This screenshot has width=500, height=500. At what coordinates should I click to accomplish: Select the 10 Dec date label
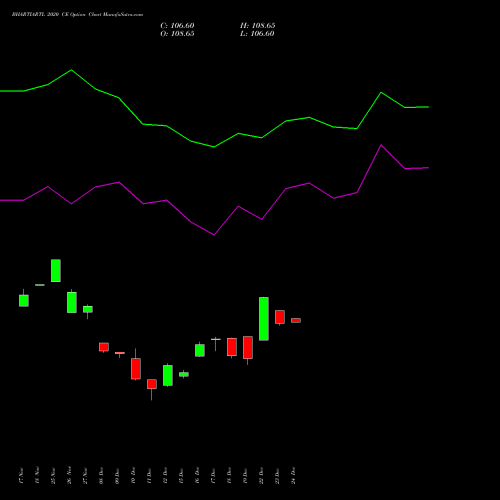click(133, 475)
